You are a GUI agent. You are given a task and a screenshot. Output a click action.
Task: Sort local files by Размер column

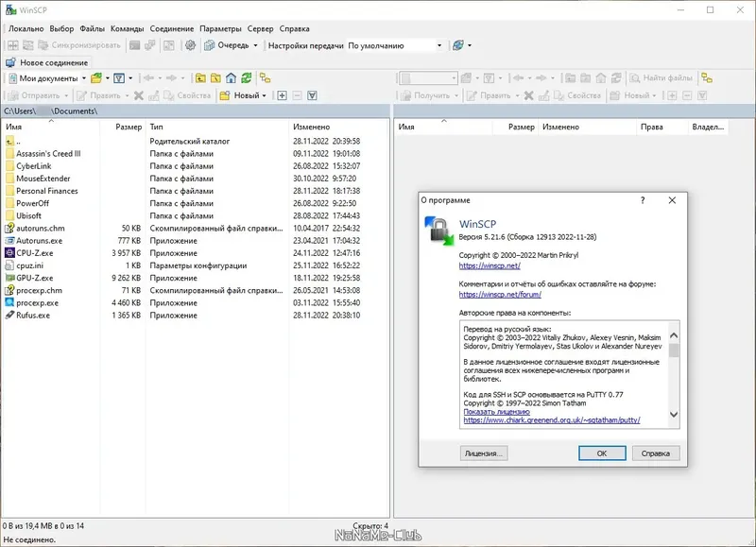[x=123, y=128]
